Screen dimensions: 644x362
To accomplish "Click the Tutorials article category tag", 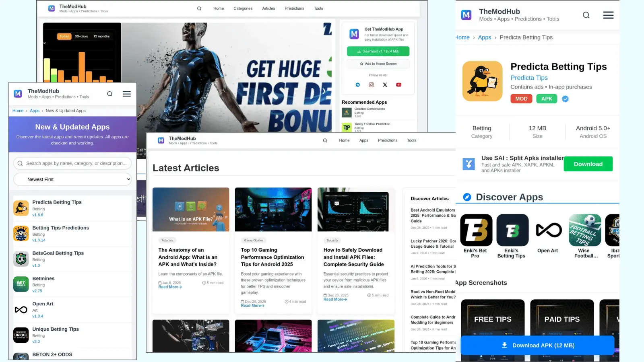I will pyautogui.click(x=167, y=241).
